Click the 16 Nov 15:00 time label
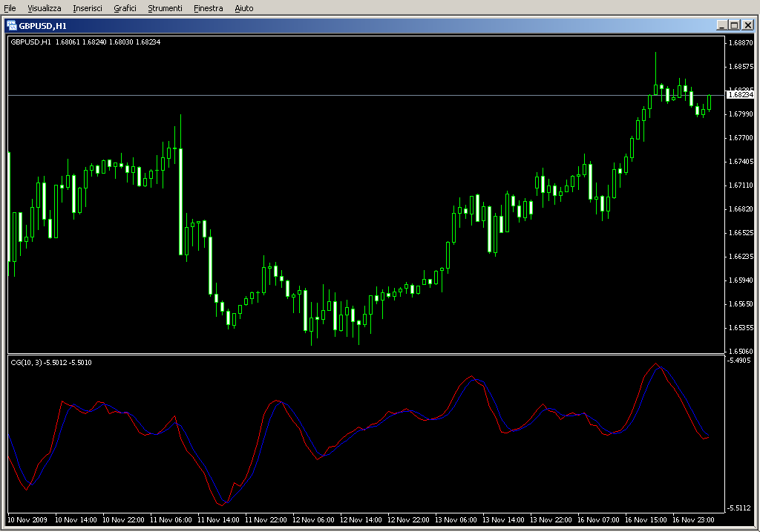Viewport: 760px width, 532px height. [646, 520]
